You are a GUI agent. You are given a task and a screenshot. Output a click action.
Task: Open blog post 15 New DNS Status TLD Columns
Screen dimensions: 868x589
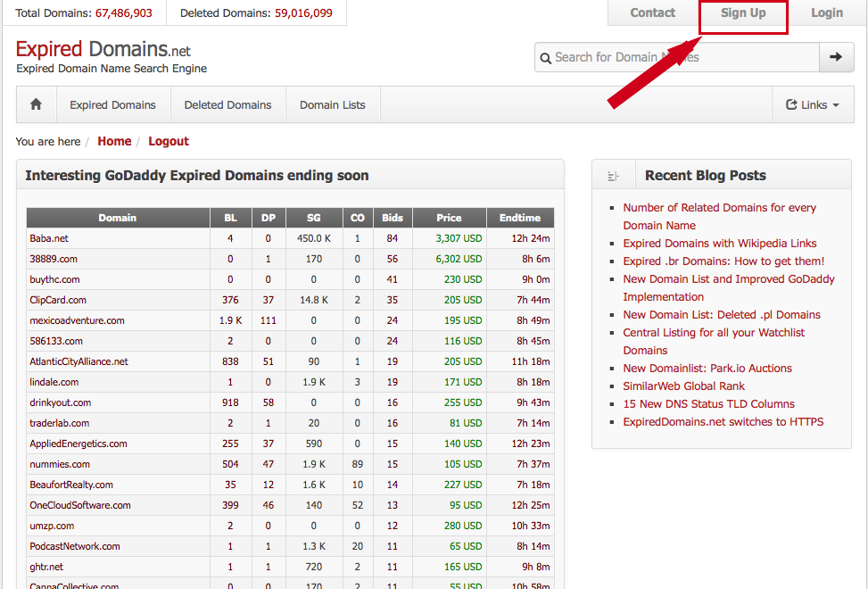tap(708, 403)
